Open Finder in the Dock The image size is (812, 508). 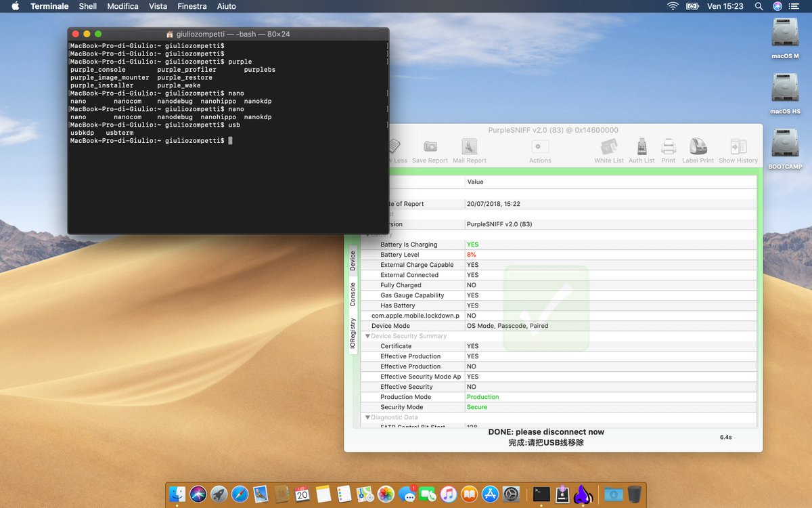178,494
